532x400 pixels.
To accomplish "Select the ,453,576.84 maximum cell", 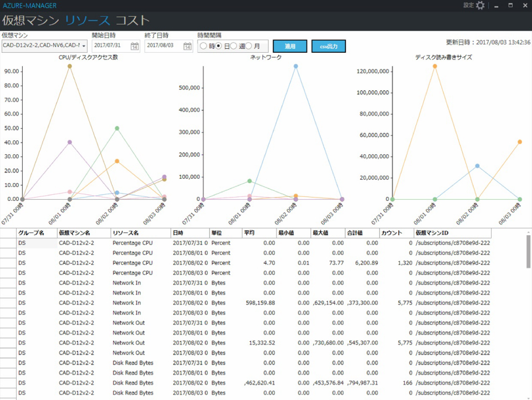I will (x=328, y=383).
